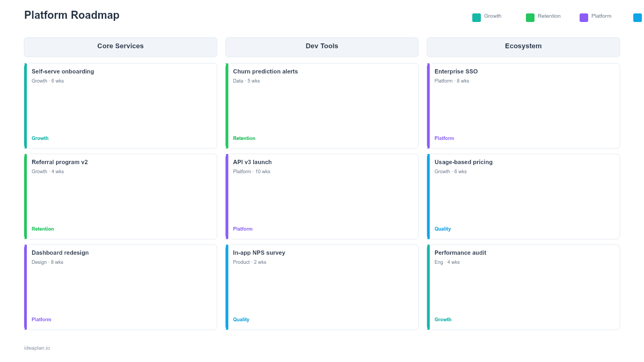Click the blue legend swatch at far right

pos(636,17)
